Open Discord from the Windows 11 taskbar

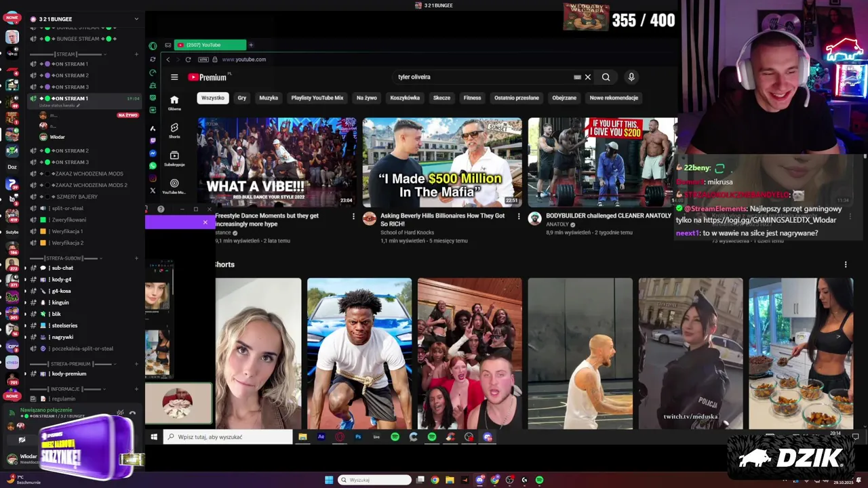coord(479,480)
